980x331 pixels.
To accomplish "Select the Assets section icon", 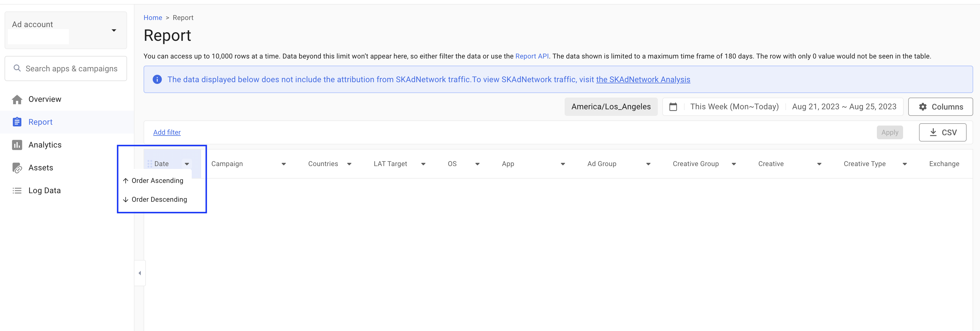I will [17, 167].
